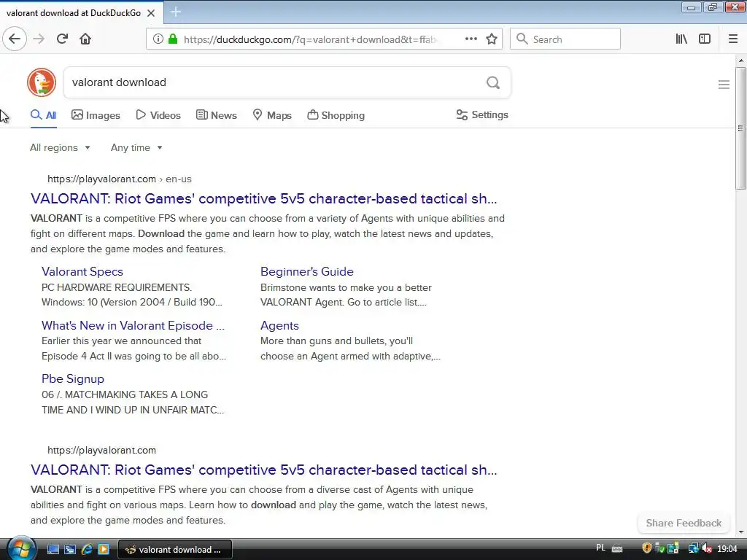The width and height of the screenshot is (747, 560).
Task: Open a new tab with plus button
Action: point(176,12)
